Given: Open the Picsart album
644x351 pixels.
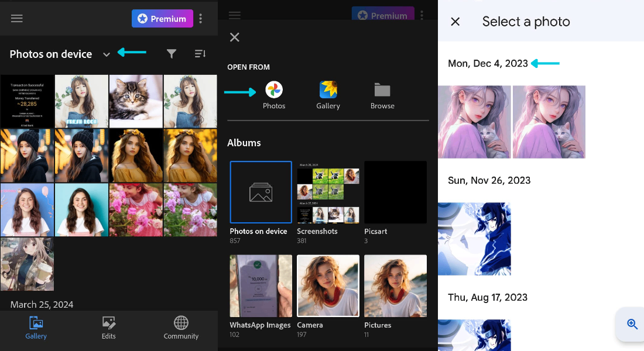Looking at the screenshot, I should tap(396, 192).
